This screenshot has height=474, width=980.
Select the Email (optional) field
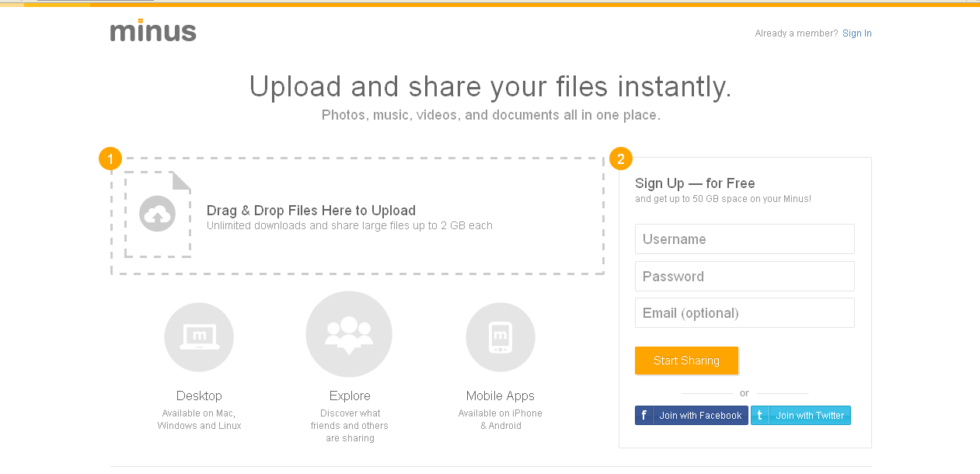745,313
